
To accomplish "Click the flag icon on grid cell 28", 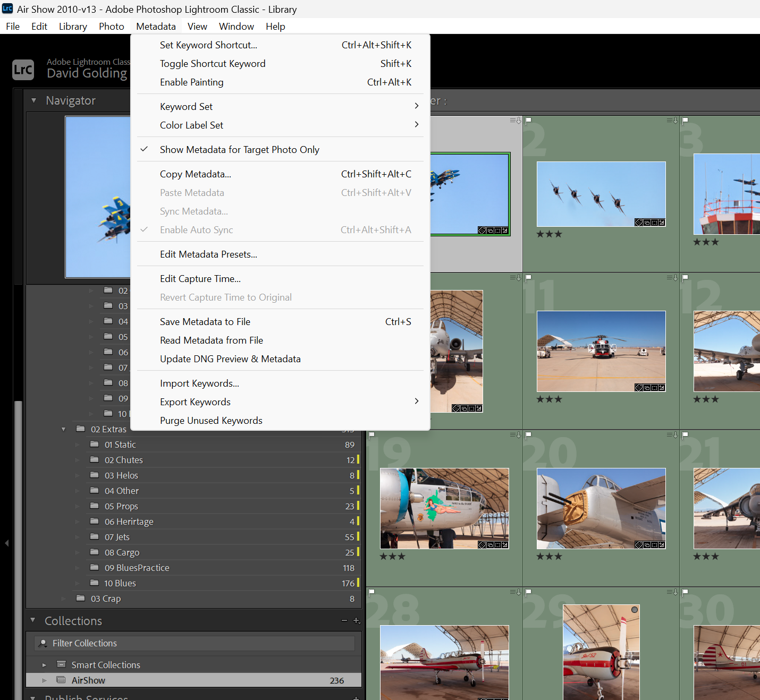I will (x=371, y=593).
